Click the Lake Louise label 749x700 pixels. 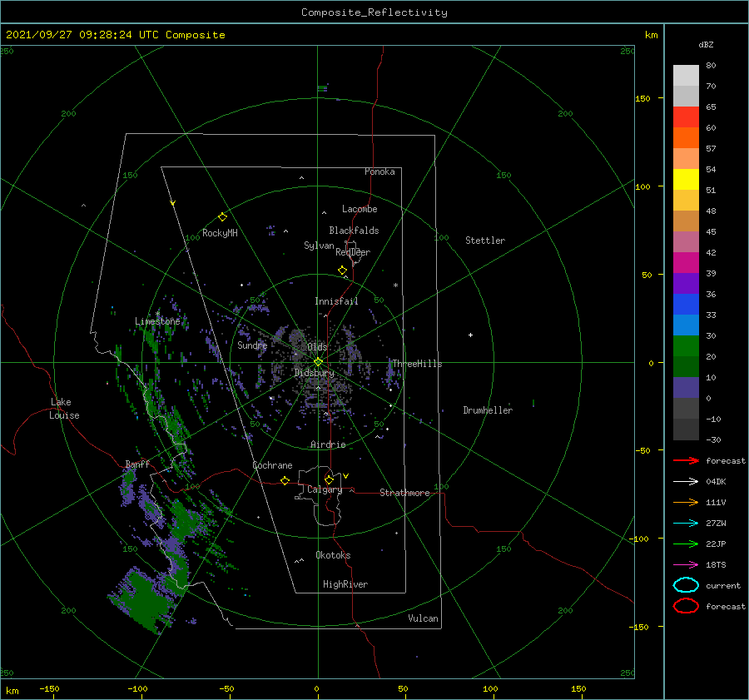tap(64, 409)
